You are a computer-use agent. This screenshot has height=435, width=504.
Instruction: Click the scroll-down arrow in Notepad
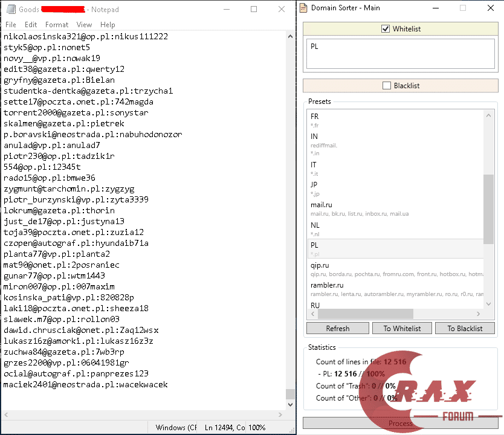(x=290, y=404)
